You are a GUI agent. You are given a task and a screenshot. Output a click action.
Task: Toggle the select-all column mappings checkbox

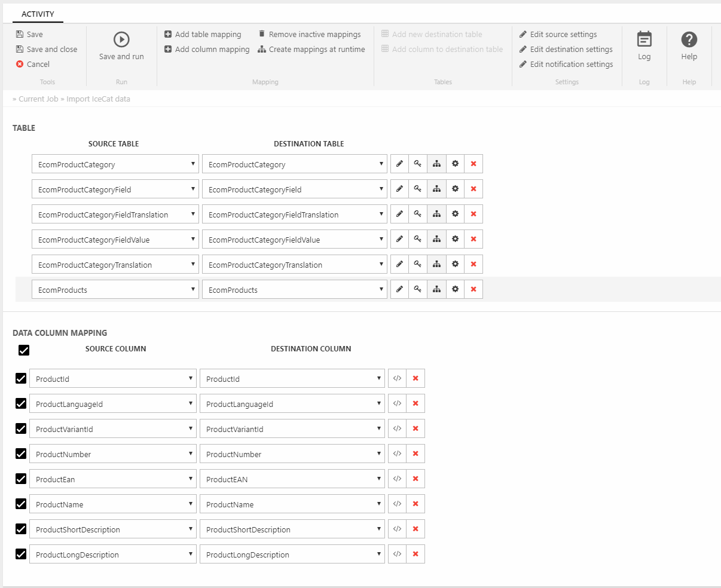24,350
